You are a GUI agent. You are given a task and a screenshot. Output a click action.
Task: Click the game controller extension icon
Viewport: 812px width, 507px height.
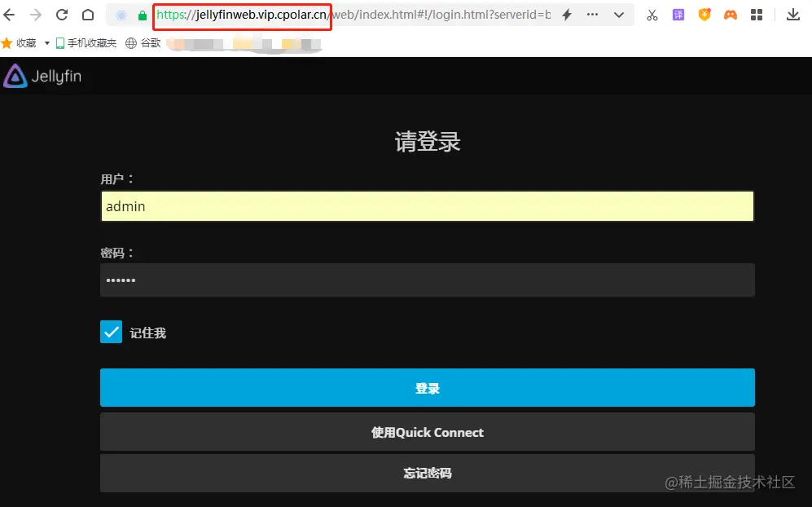click(731, 15)
